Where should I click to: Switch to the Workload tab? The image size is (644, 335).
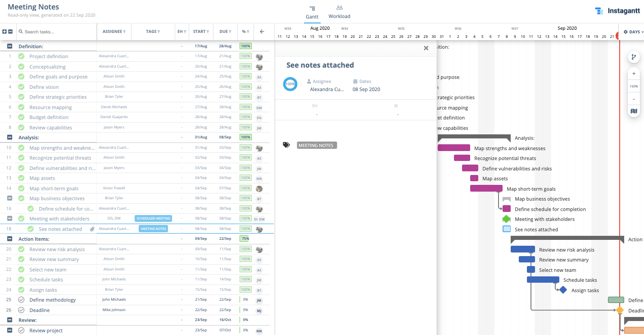(339, 12)
